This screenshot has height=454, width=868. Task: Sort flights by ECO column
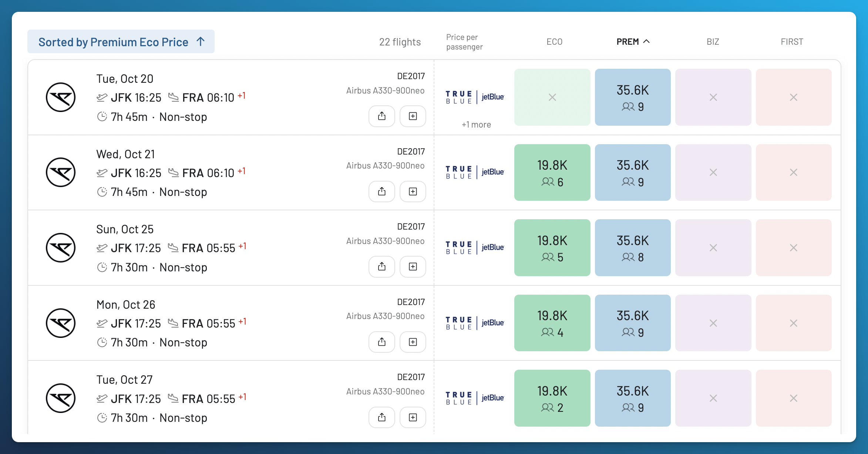click(554, 42)
